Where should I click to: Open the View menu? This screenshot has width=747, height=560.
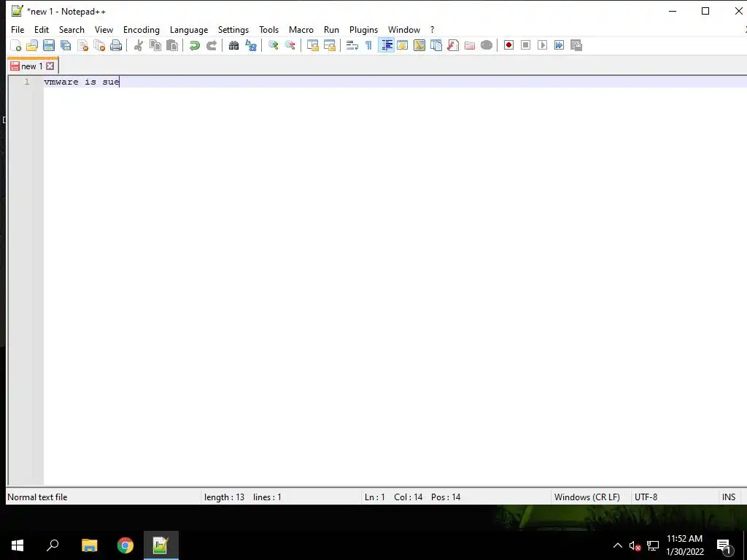click(104, 29)
